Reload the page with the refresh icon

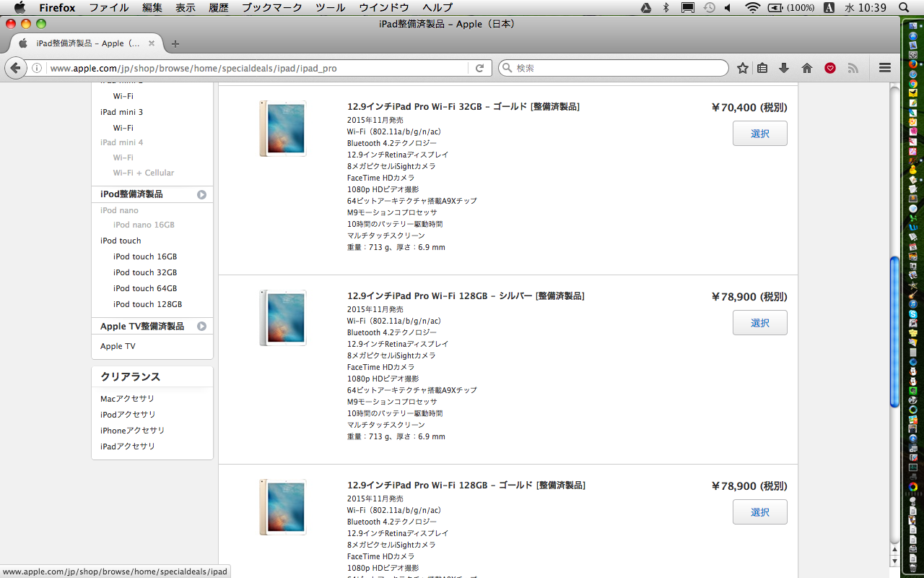(x=479, y=68)
